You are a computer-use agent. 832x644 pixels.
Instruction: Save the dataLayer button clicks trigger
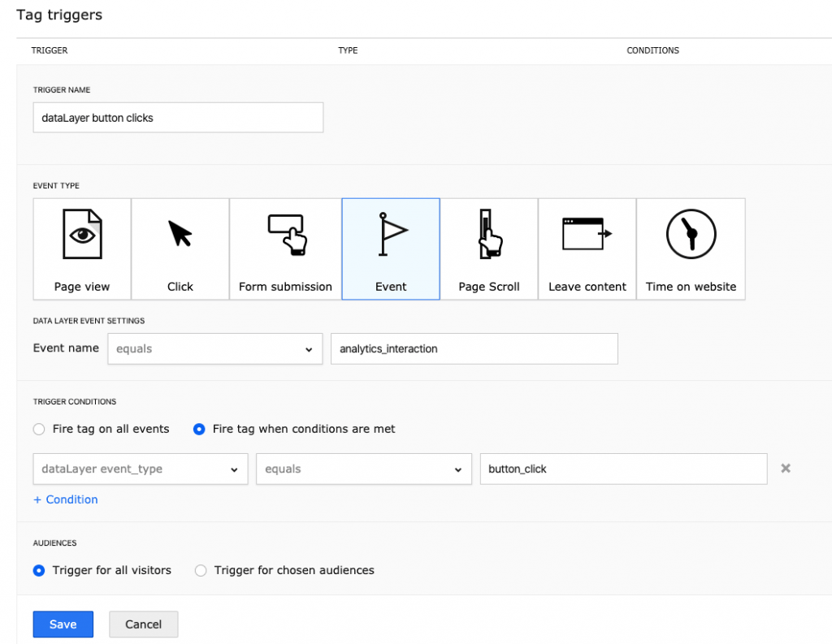tap(63, 624)
